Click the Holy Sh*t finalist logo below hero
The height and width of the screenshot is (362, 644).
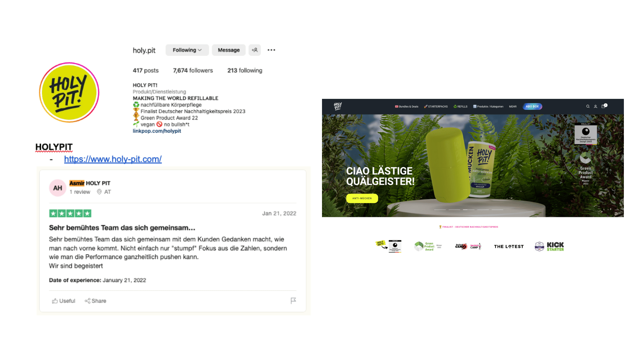click(388, 246)
